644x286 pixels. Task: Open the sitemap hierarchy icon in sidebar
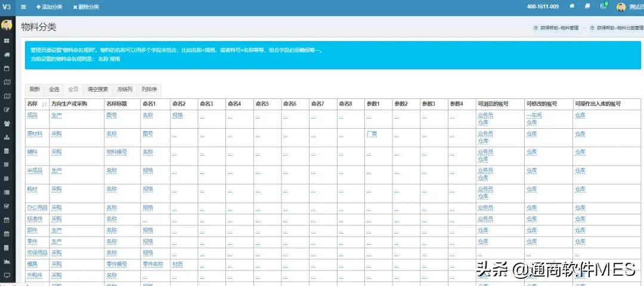click(7, 137)
